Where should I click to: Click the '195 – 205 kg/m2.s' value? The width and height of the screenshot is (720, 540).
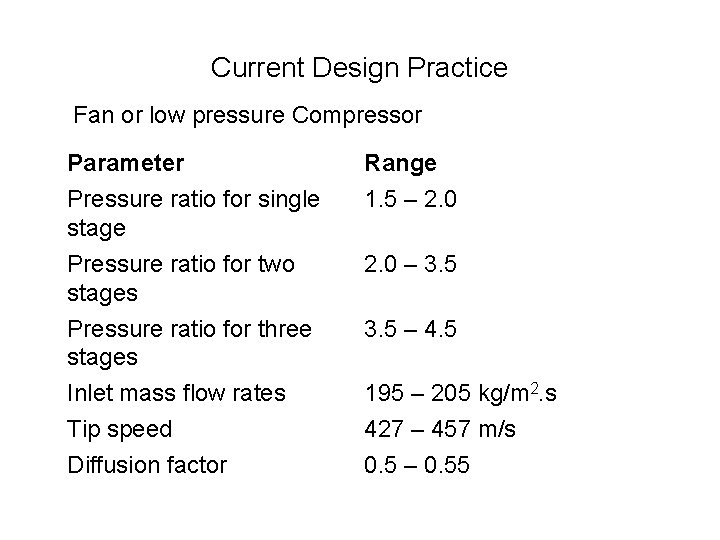click(460, 395)
